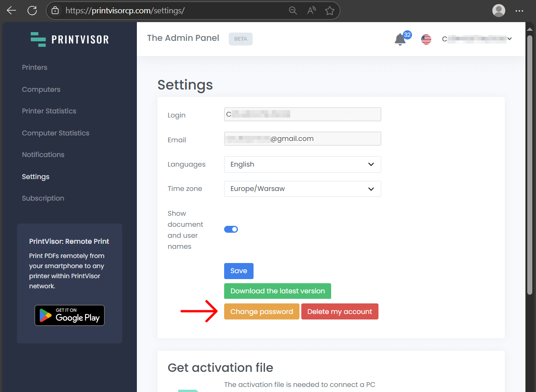Open the Subscription section
This screenshot has height=392, width=536.
tap(43, 198)
